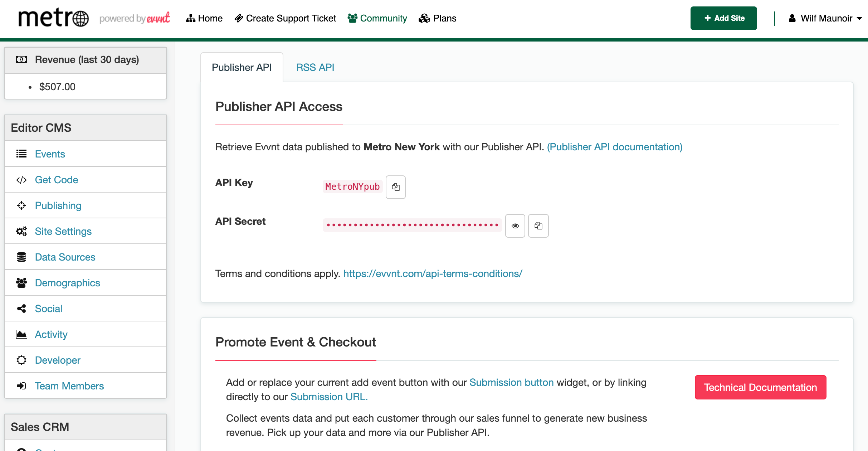The width and height of the screenshot is (868, 451).
Task: Go to Home in top navigation
Action: pyautogui.click(x=204, y=18)
